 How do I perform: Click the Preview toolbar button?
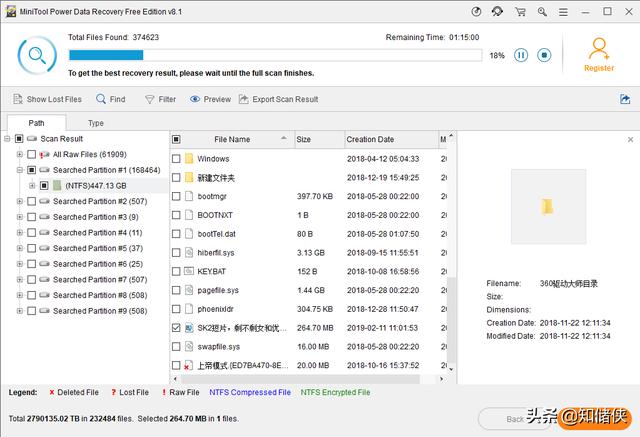tap(210, 99)
